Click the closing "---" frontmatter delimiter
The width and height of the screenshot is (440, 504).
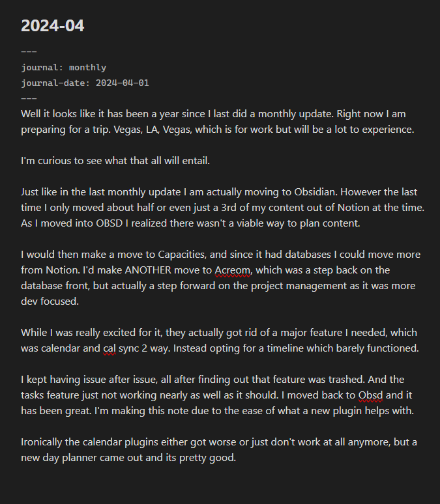click(29, 98)
